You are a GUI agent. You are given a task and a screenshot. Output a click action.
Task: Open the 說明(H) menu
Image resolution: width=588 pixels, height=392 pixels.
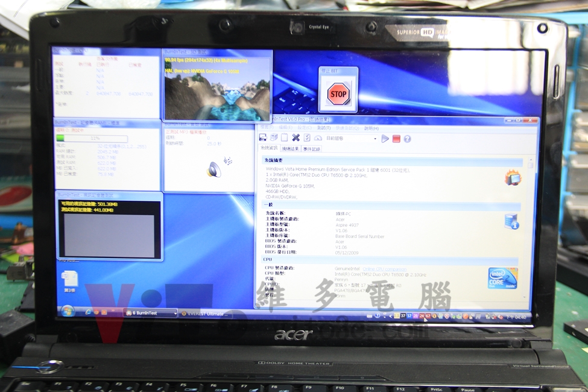(x=371, y=128)
